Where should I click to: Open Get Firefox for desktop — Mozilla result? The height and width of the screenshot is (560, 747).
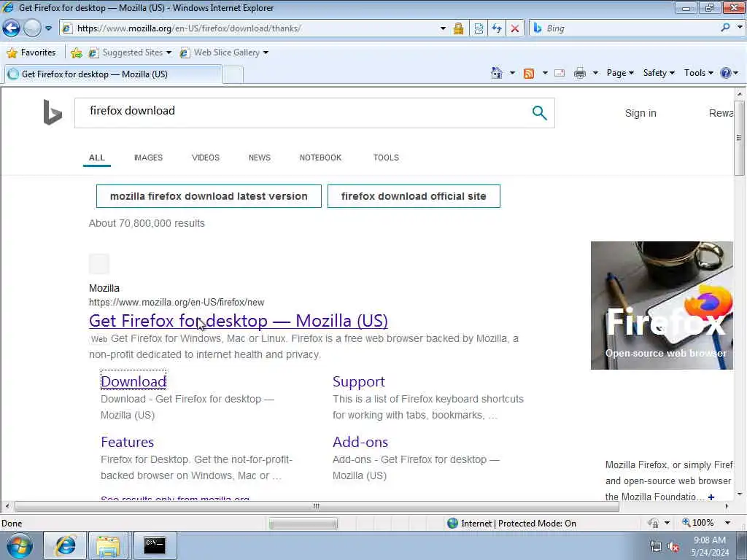(239, 321)
